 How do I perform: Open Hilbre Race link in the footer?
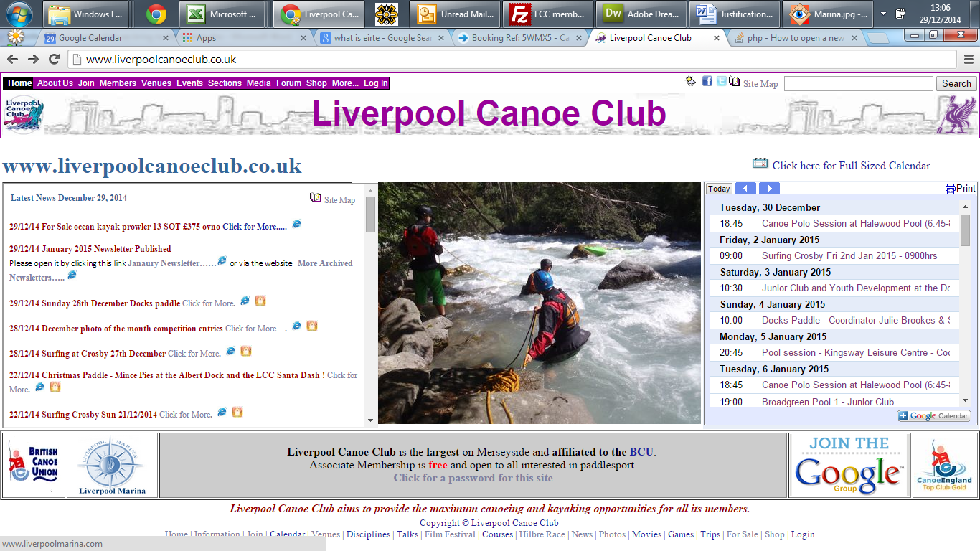[542, 534]
